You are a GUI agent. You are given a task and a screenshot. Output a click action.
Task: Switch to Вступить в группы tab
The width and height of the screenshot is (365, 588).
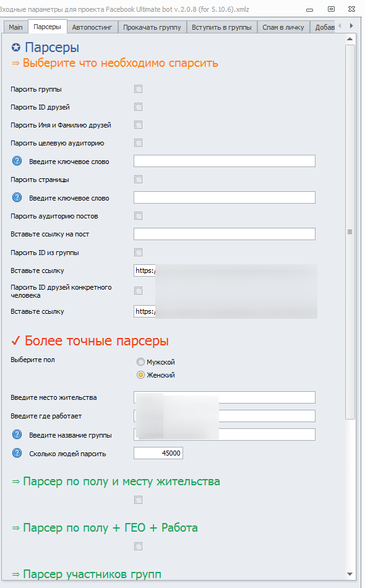click(222, 27)
